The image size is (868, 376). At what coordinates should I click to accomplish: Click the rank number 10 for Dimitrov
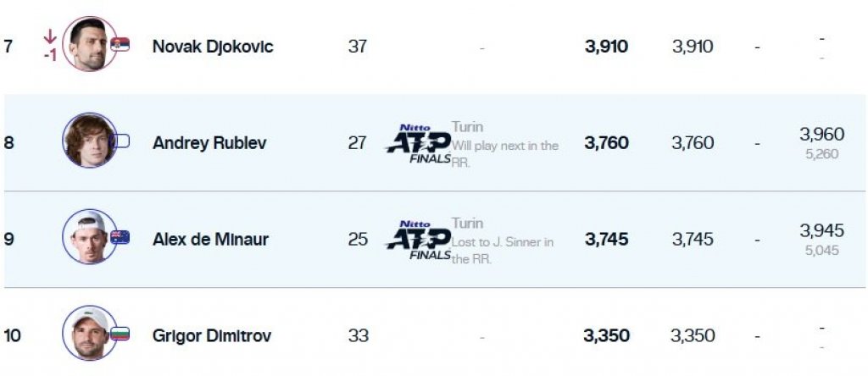pyautogui.click(x=13, y=336)
